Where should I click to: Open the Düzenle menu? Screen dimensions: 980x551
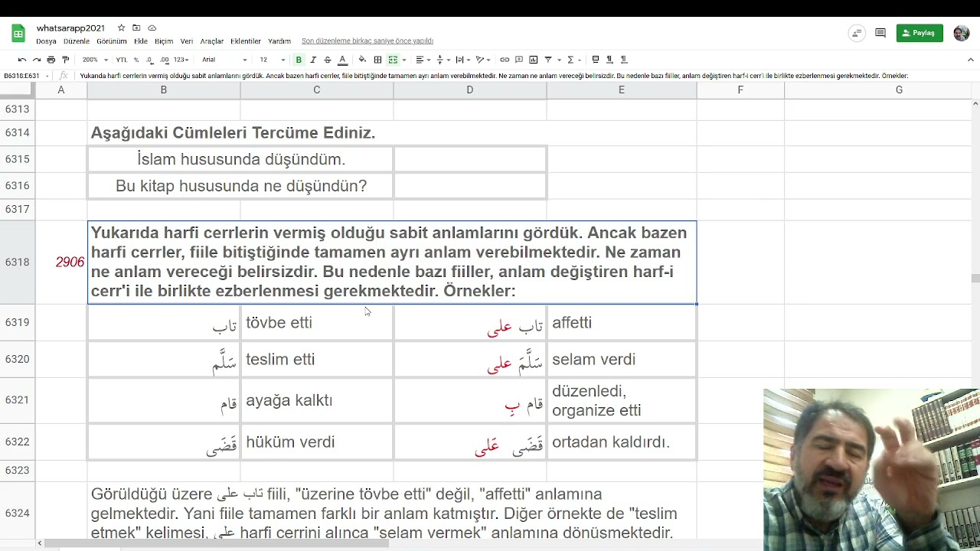[77, 41]
